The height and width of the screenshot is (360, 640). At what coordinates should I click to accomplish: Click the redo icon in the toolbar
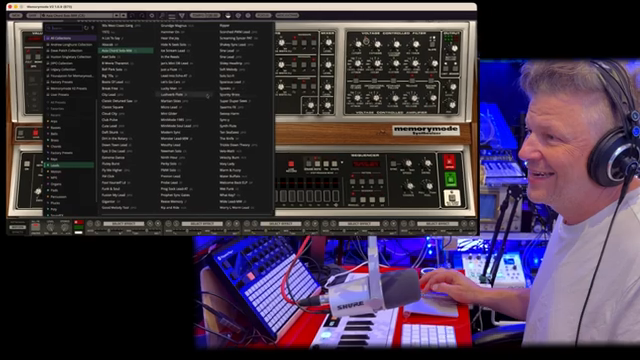tap(142, 16)
